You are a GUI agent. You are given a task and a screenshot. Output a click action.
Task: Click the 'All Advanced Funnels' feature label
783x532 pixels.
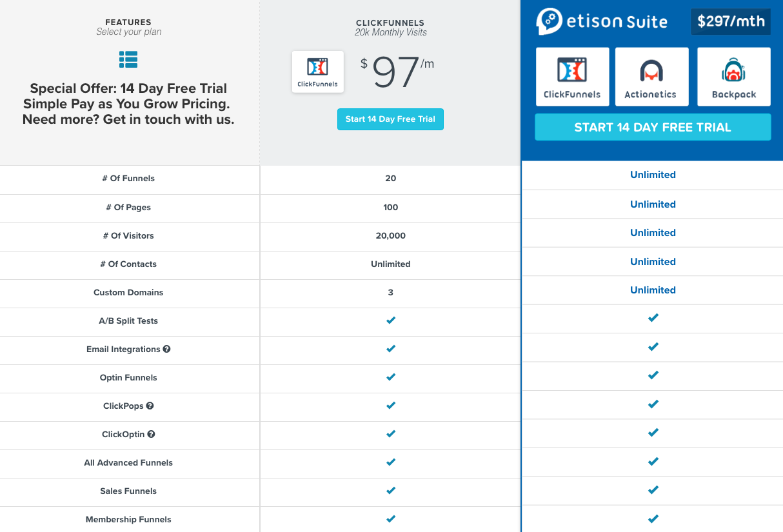128,463
